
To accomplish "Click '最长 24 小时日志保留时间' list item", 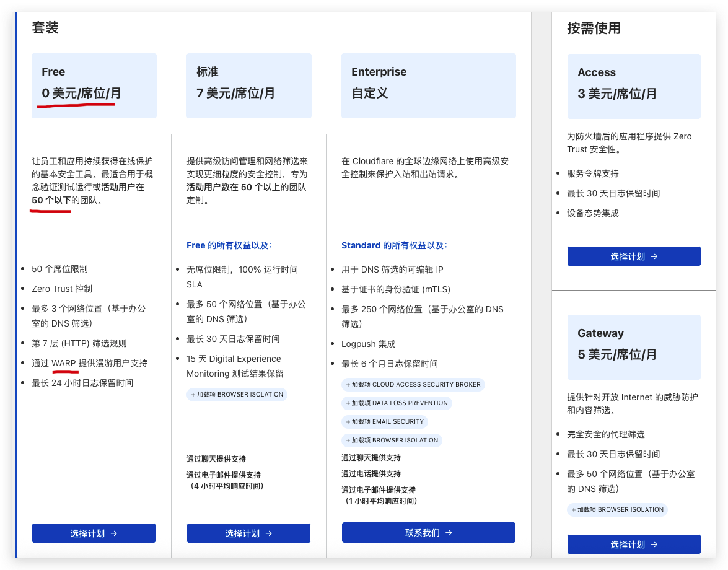I will (82, 383).
